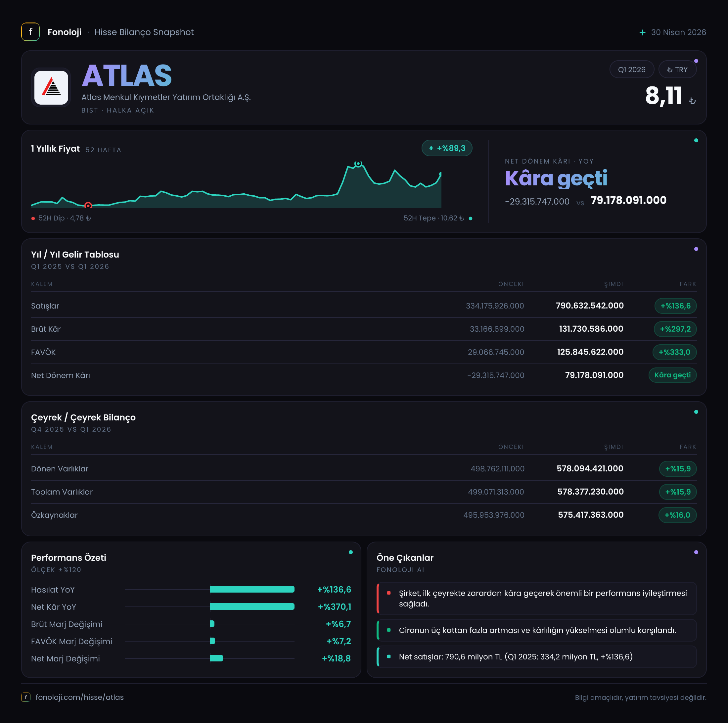Click the FAVÖK current value 125.845.622.000
Screen dimensions: 728x723
pyautogui.click(x=590, y=352)
